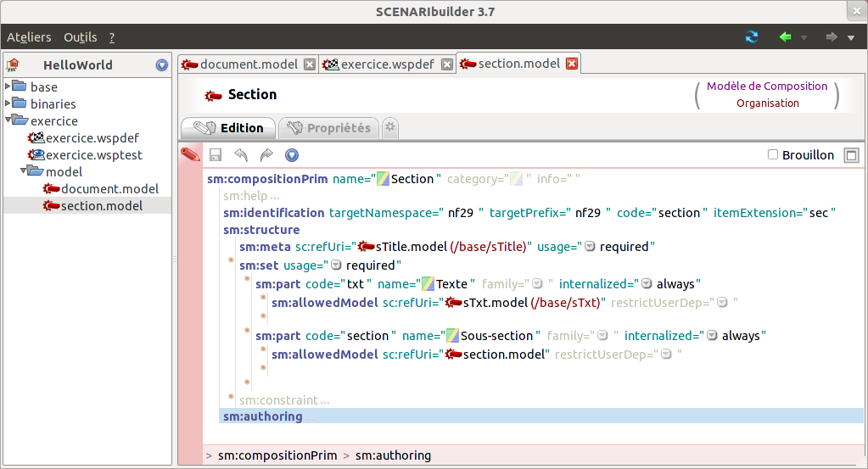This screenshot has height=469, width=868.
Task: Save with the floppy disk icon
Action: coord(216,155)
